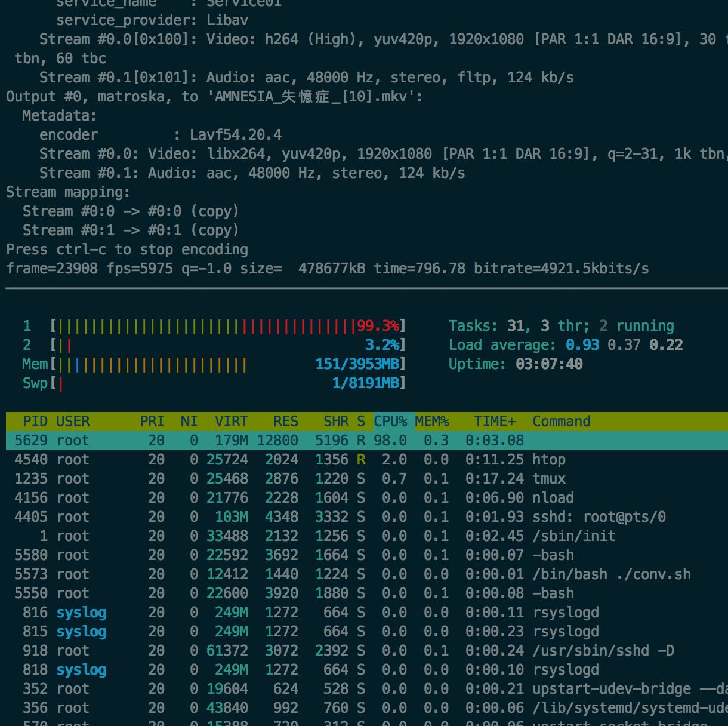The width and height of the screenshot is (728, 726).
Task: Click the Stream mapping: heading line
Action: pos(68,192)
